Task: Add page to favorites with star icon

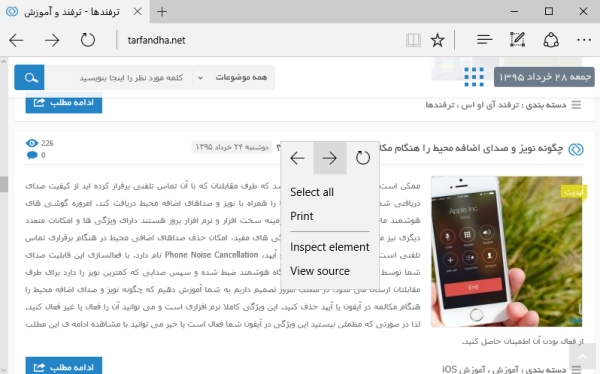Action: [437, 40]
